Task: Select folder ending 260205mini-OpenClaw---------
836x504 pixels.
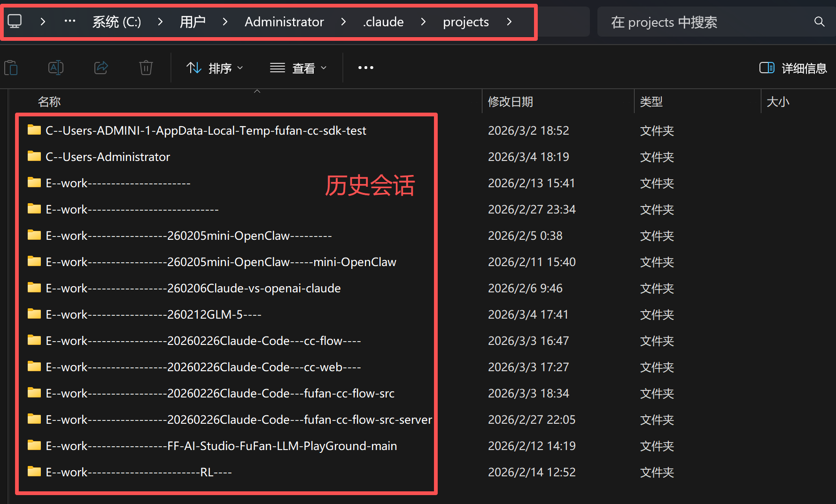Action: pyautogui.click(x=189, y=236)
